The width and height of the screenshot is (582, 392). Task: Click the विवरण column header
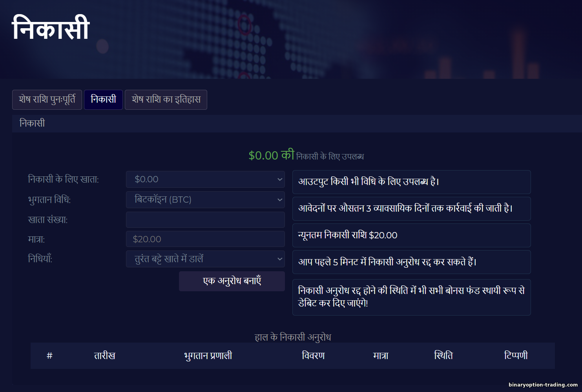313,356
